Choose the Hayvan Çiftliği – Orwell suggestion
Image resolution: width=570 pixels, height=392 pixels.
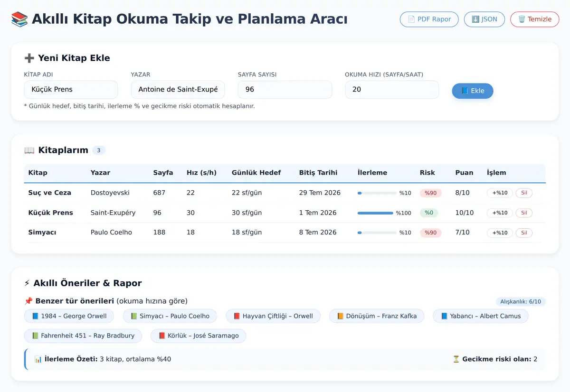pyautogui.click(x=273, y=316)
